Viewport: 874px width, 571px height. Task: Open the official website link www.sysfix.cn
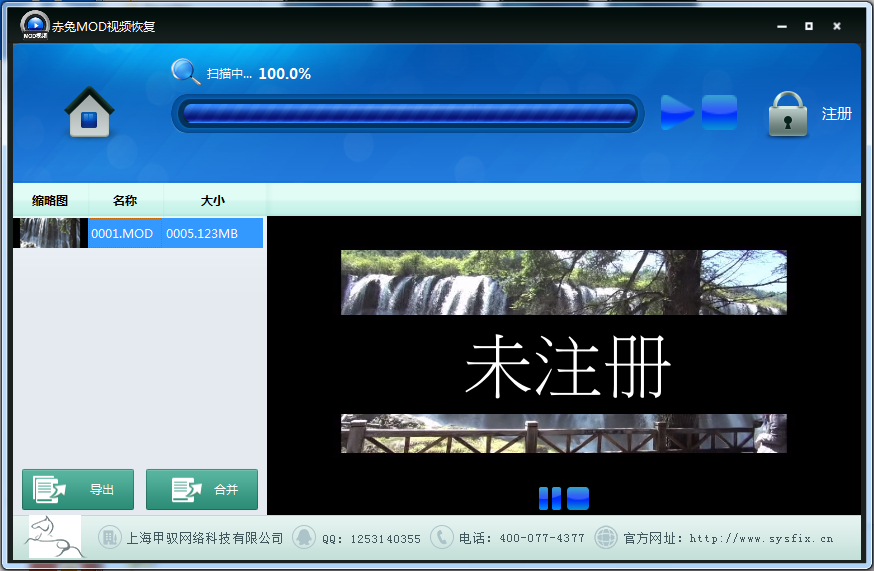click(761, 539)
